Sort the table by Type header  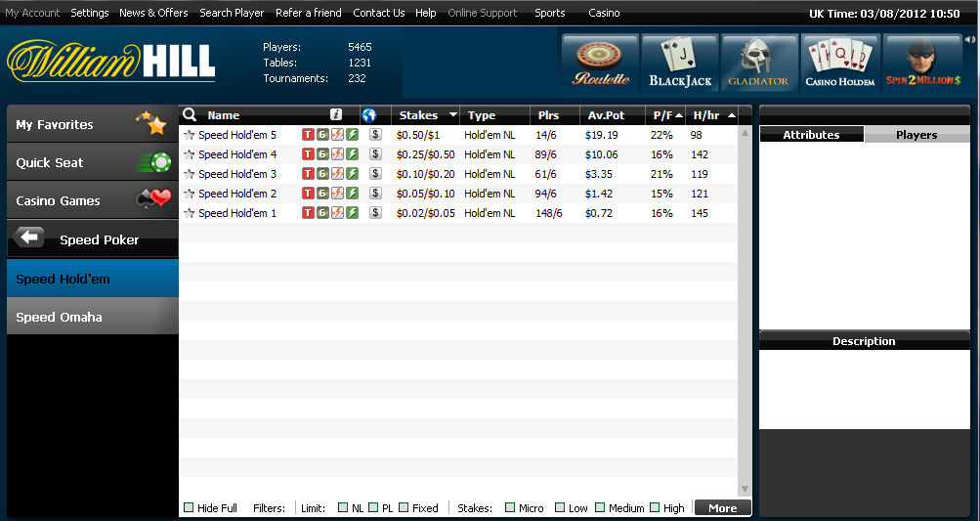[482, 115]
